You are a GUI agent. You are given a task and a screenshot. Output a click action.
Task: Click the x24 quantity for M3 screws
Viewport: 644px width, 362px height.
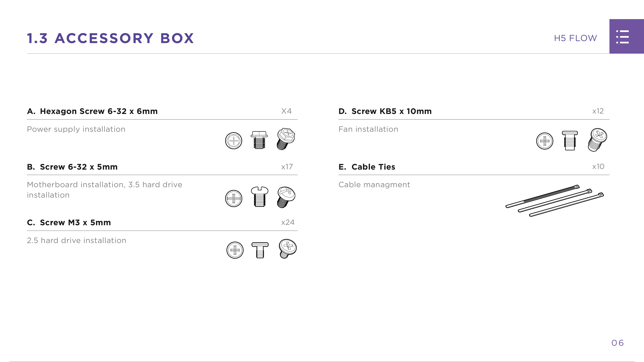pos(287,222)
